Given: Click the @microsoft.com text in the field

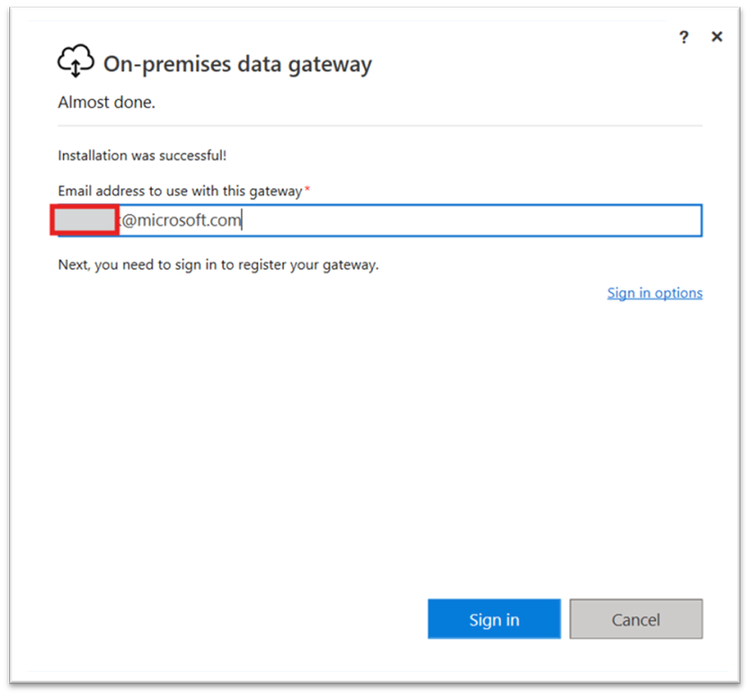Looking at the screenshot, I should tap(182, 220).
